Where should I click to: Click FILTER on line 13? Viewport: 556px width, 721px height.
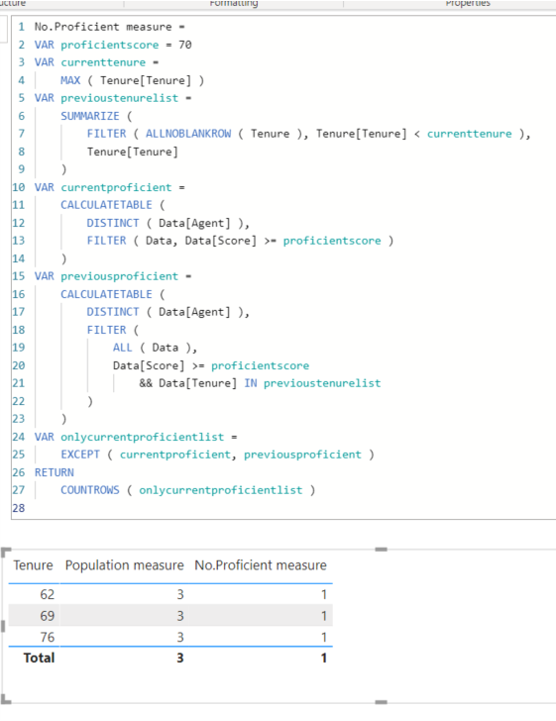point(106,240)
